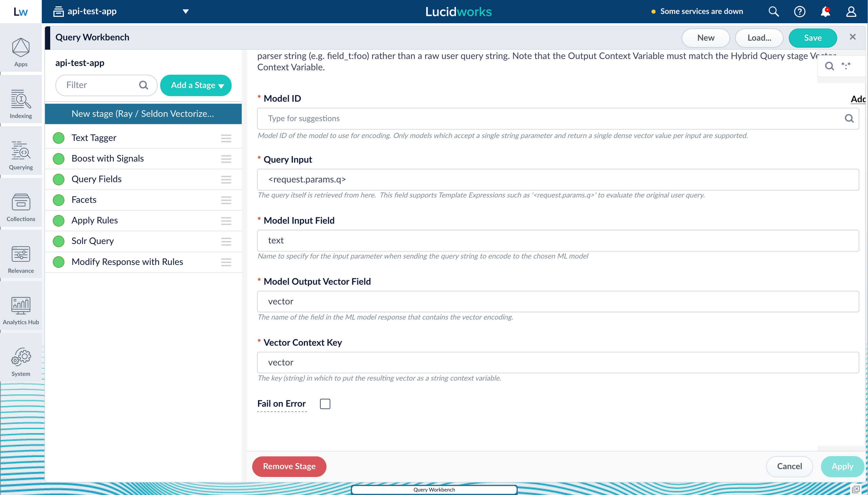Viewport: 868px width, 495px height.
Task: Click into the Query Input field
Action: pyautogui.click(x=558, y=180)
